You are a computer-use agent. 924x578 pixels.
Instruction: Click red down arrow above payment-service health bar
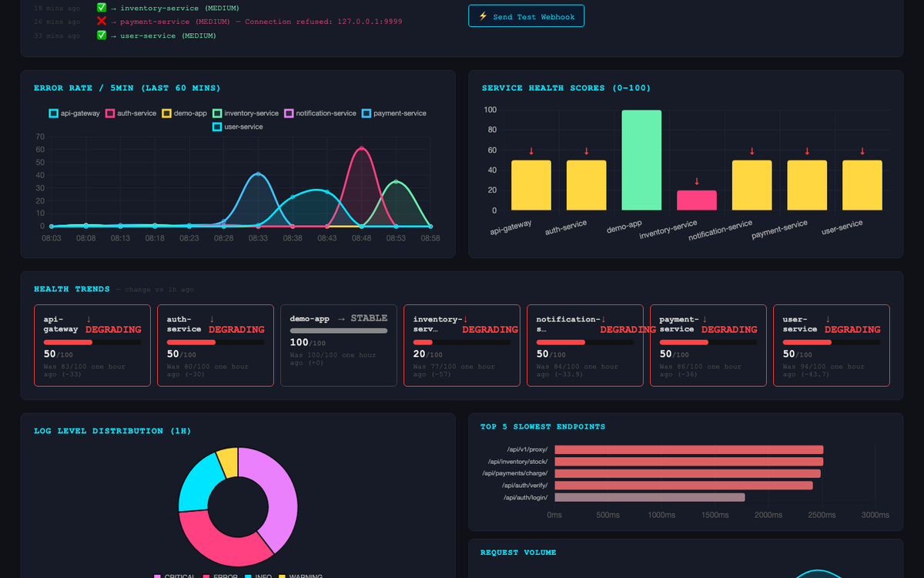tap(807, 151)
